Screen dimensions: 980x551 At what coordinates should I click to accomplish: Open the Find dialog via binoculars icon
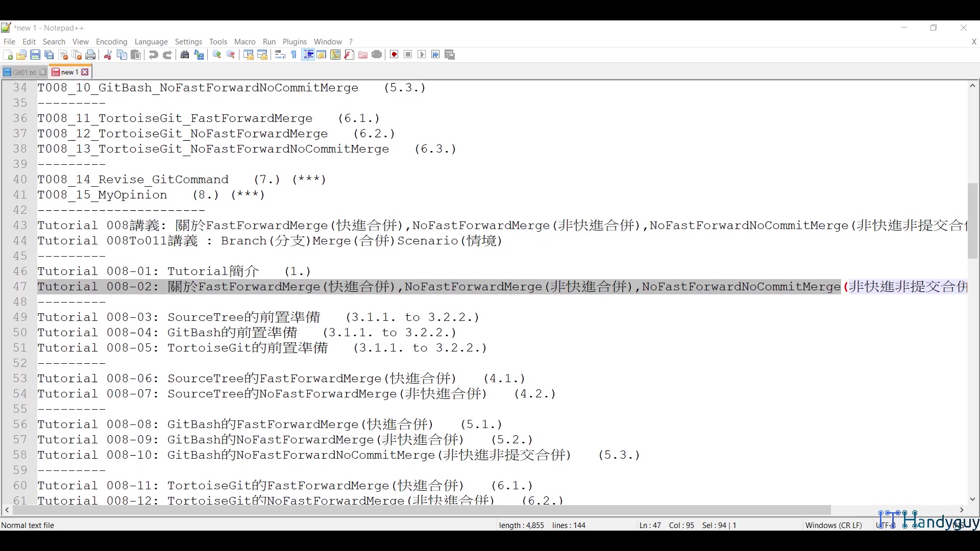(x=184, y=55)
